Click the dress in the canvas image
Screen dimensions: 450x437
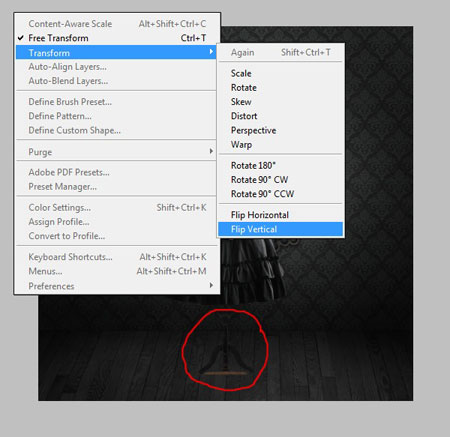(253, 270)
